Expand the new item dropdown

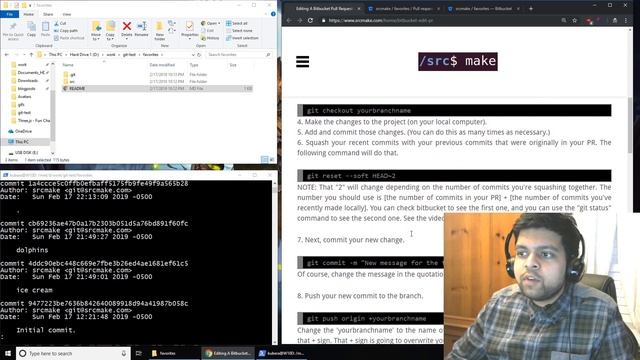(172, 23)
